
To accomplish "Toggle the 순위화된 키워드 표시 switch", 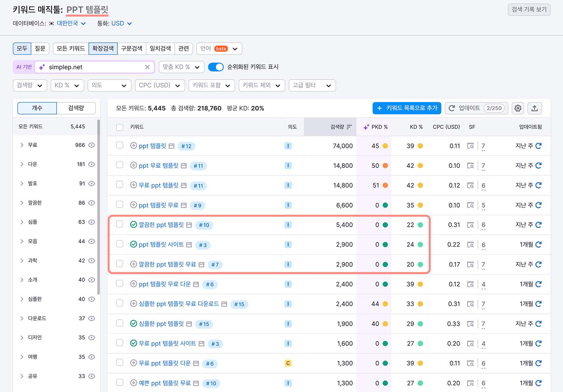I will tap(216, 67).
